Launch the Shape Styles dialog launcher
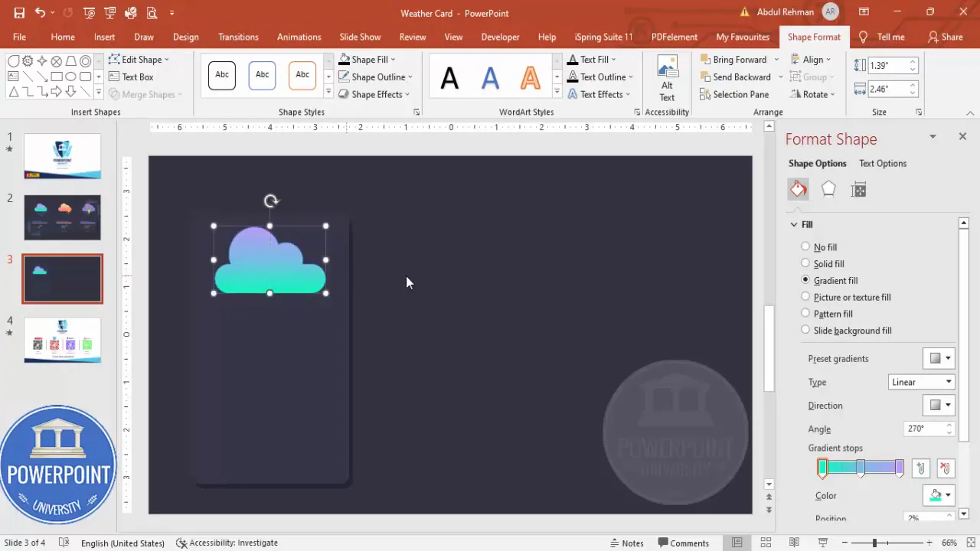 [416, 112]
